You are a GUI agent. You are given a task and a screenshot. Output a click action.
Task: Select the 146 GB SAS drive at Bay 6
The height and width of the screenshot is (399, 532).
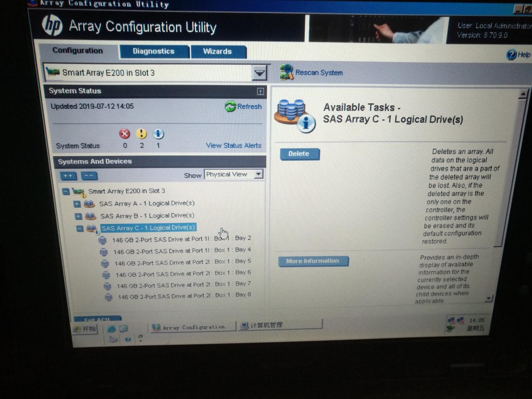183,273
